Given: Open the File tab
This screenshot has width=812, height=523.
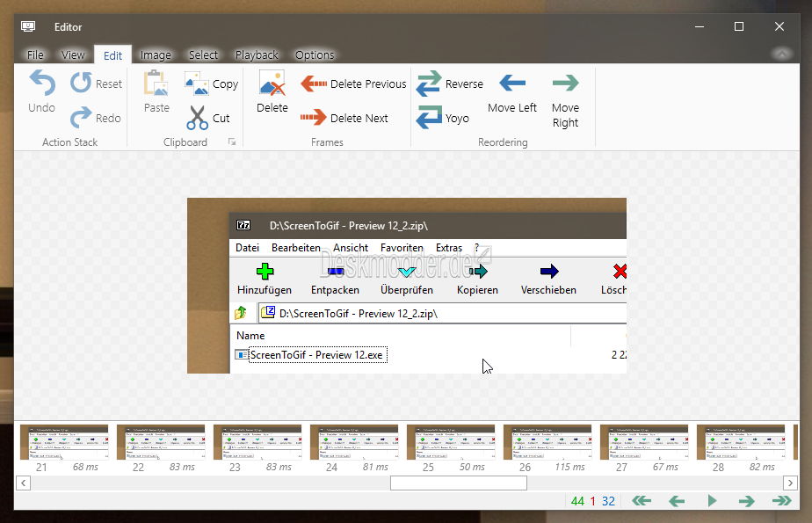Looking at the screenshot, I should click(x=35, y=54).
